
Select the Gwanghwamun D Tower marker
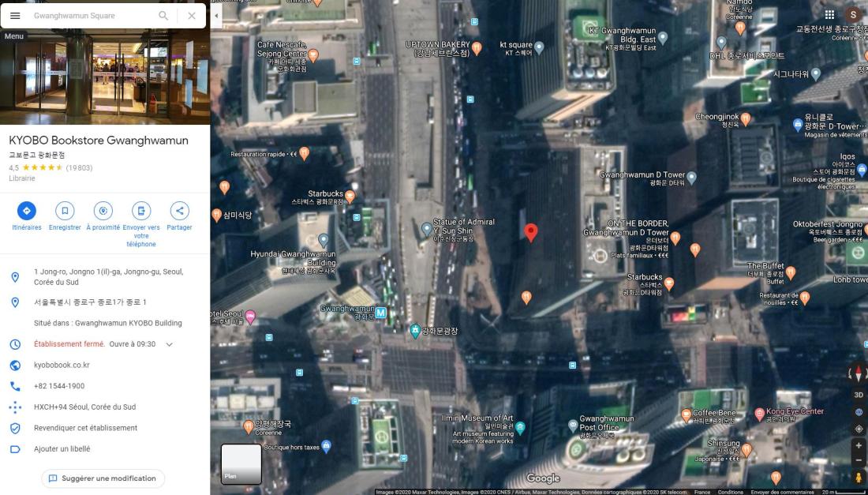point(691,177)
